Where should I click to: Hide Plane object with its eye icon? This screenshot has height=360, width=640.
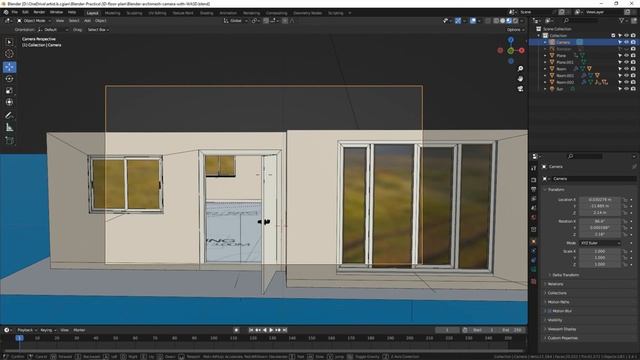[x=627, y=56]
